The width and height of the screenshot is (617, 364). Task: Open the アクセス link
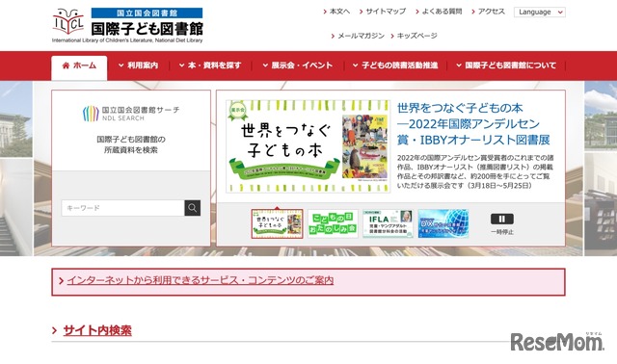489,12
